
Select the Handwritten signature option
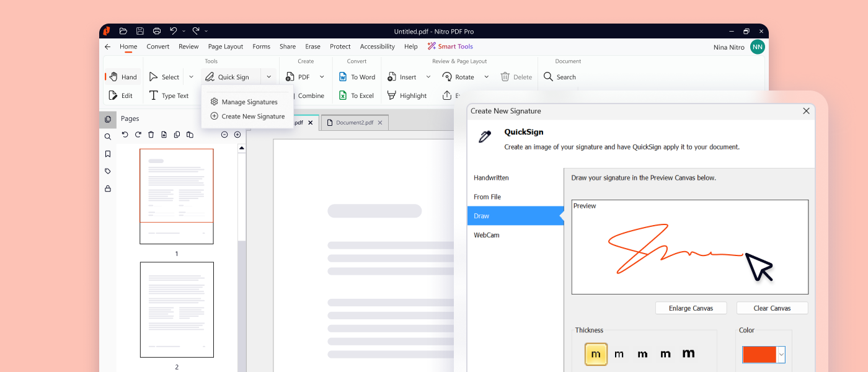click(491, 178)
